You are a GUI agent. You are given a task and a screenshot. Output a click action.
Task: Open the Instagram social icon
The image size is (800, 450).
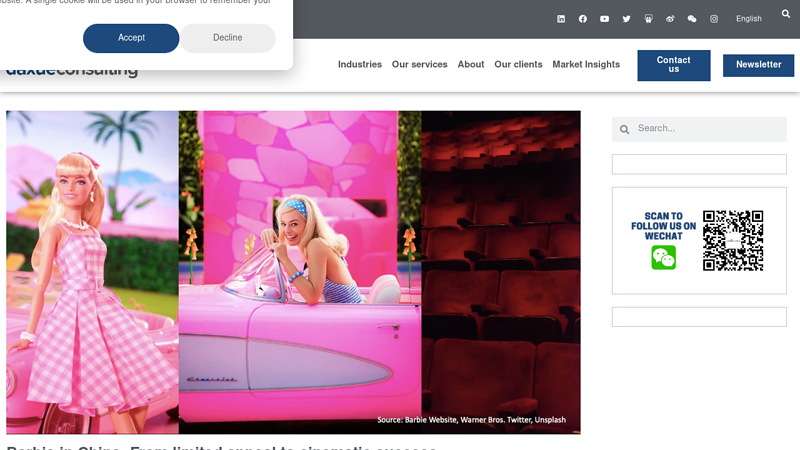pyautogui.click(x=714, y=19)
